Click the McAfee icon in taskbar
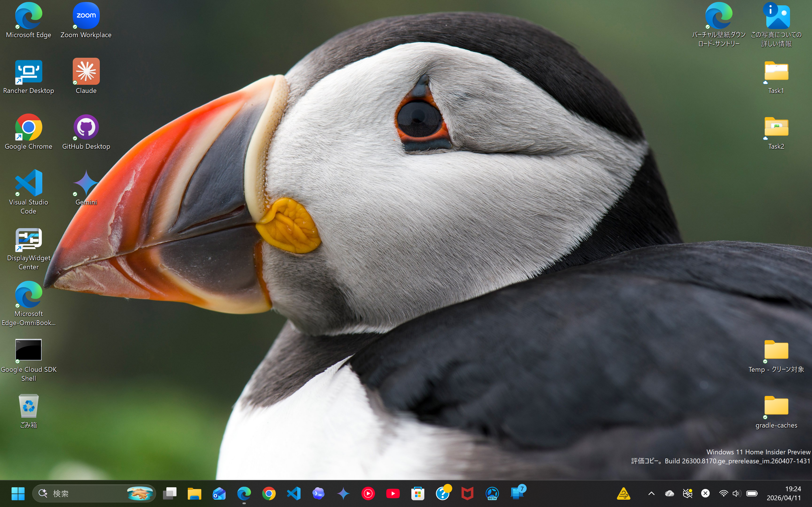 (x=467, y=493)
